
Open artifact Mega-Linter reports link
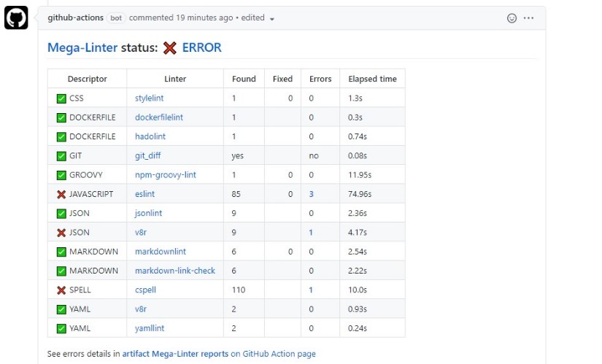(175, 354)
